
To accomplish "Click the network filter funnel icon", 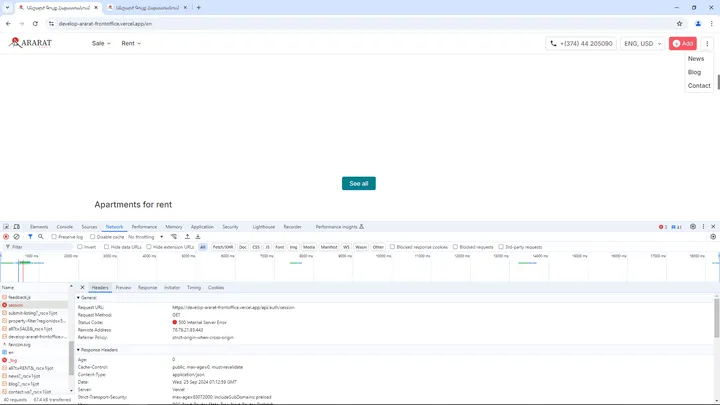I will 29,237.
